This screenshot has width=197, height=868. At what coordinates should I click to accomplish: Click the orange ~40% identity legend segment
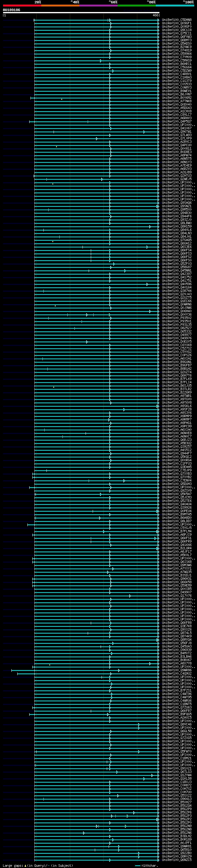coord(60,6)
